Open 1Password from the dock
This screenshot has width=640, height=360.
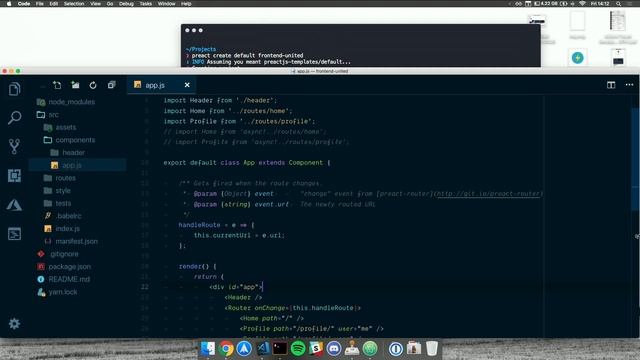click(x=396, y=349)
